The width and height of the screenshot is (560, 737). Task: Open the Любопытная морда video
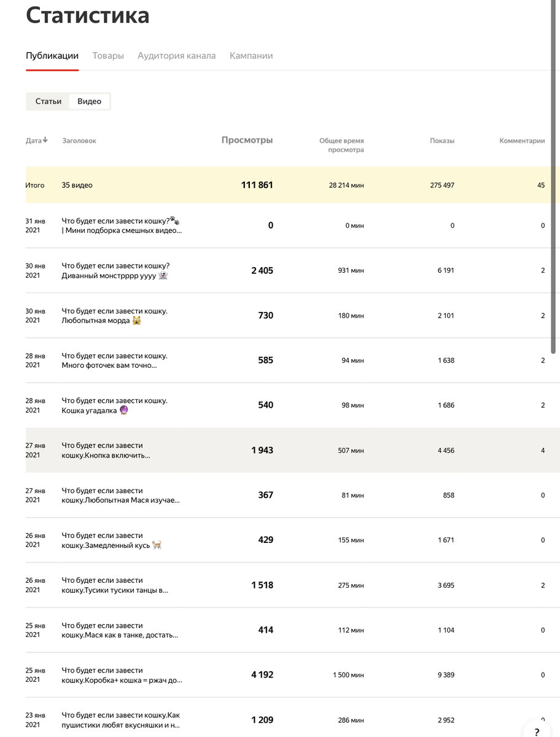coord(114,316)
